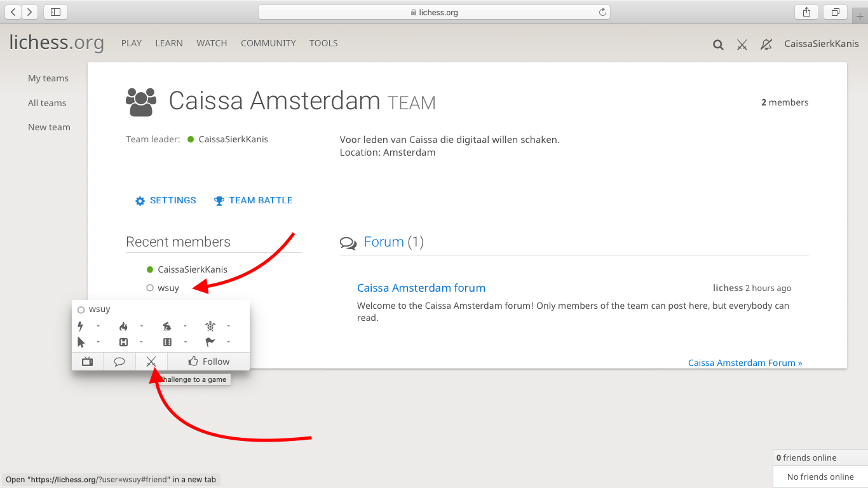The width and height of the screenshot is (868, 488).
Task: Click the forum speech bubbles icon
Action: [348, 243]
